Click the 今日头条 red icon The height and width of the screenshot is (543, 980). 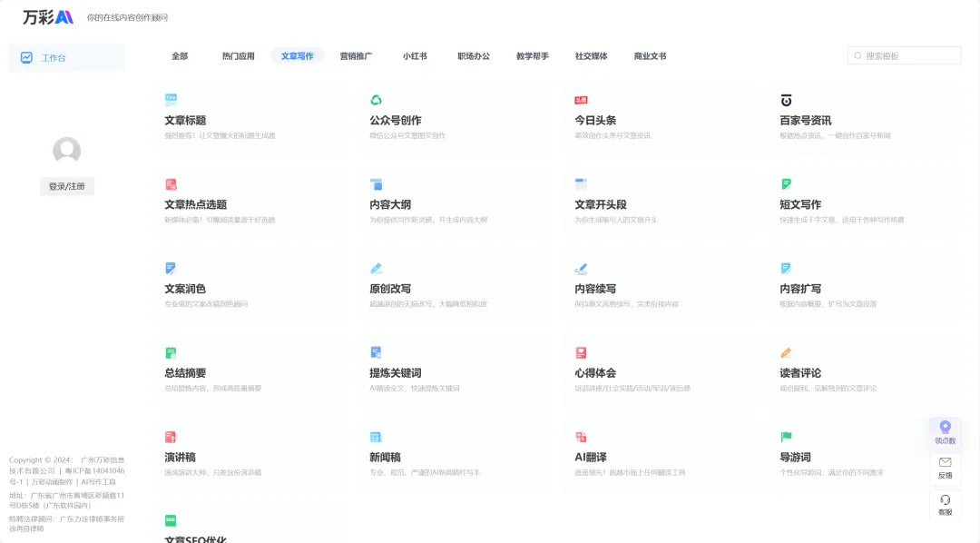[x=581, y=100]
